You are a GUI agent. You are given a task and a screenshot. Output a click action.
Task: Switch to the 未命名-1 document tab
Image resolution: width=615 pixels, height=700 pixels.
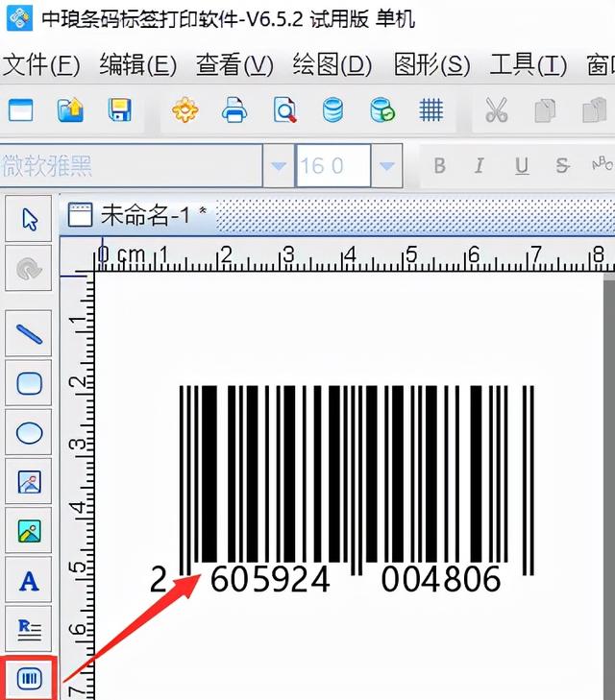pos(140,215)
